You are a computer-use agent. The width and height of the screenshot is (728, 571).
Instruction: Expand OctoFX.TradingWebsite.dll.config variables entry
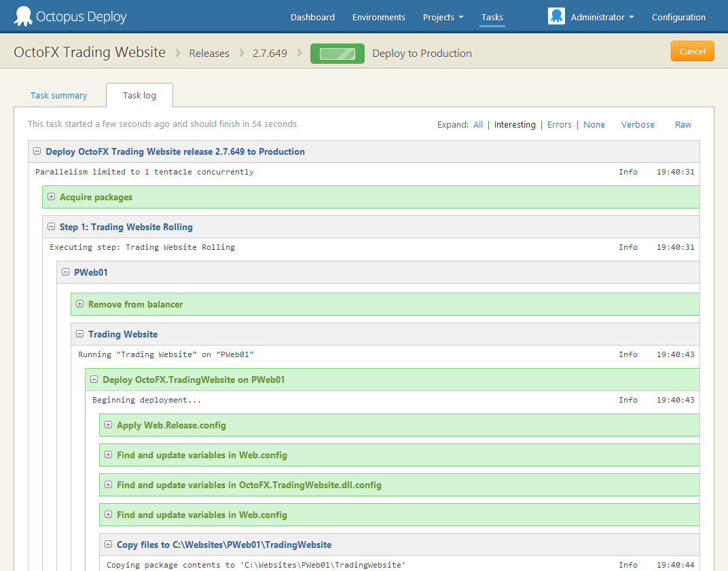click(109, 485)
